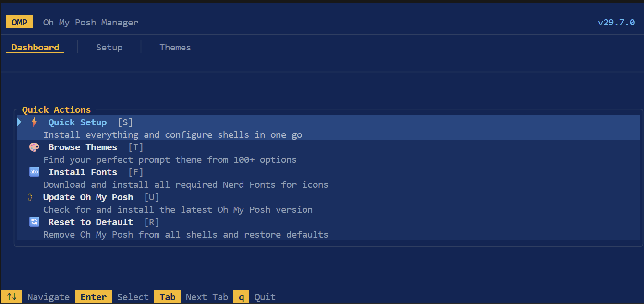644x304 pixels.
Task: Click the abc fonts icon for Install Fonts
Action: pos(34,172)
